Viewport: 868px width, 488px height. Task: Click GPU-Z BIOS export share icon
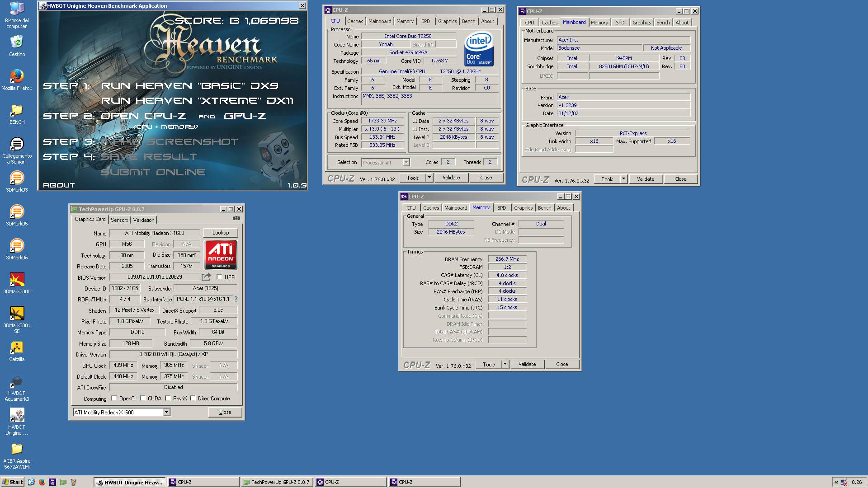point(207,277)
